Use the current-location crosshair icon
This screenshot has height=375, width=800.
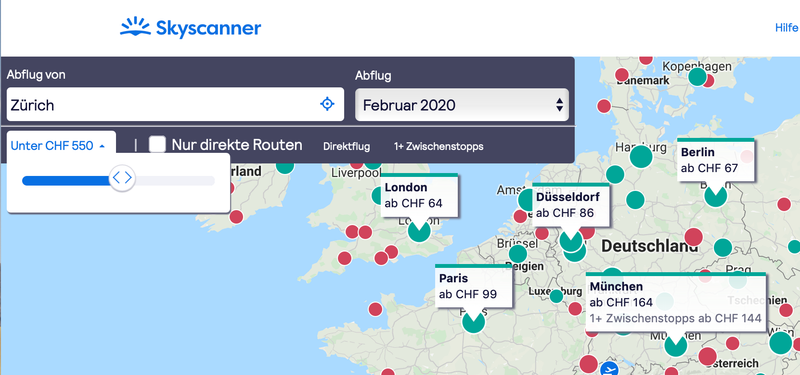(327, 104)
